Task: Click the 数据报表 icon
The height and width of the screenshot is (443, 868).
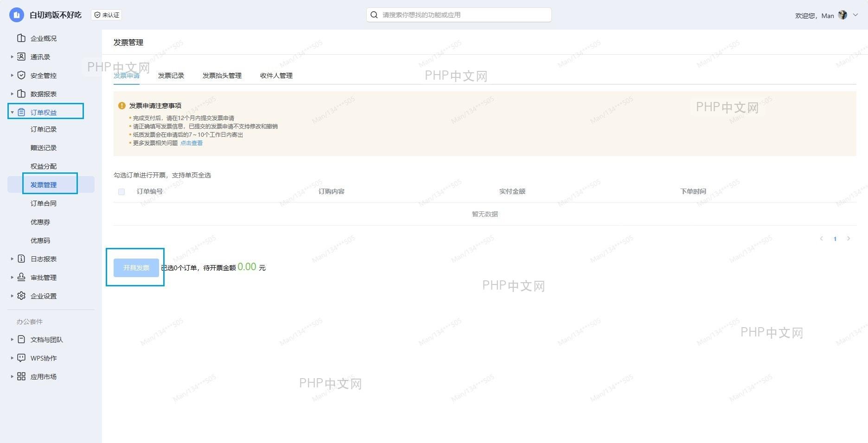Action: point(21,94)
